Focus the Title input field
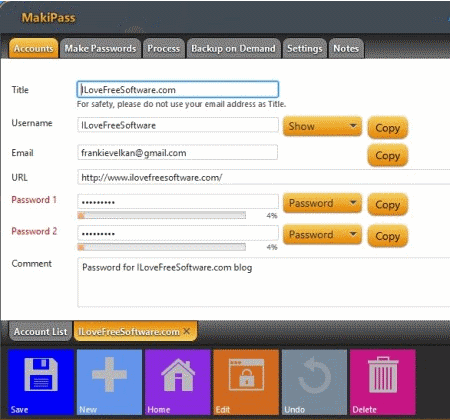Screen dimensions: 450x420 (178, 89)
